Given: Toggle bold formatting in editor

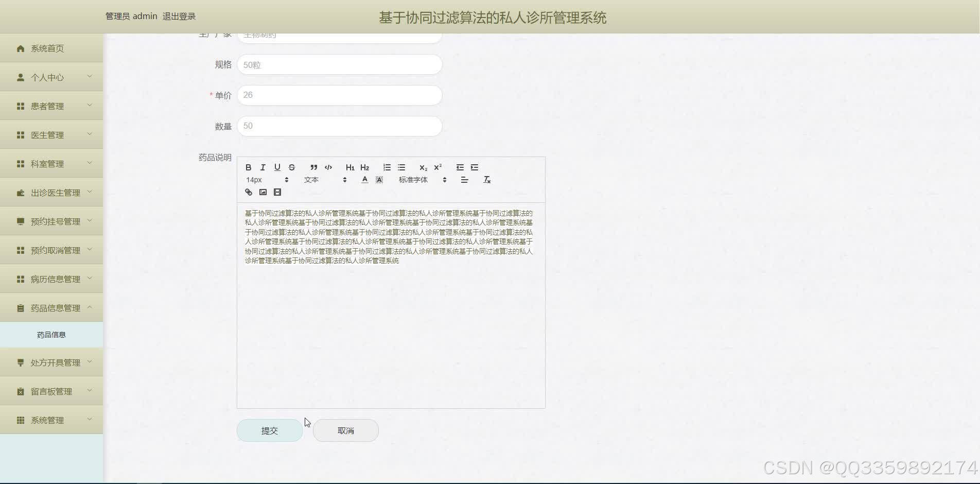Looking at the screenshot, I should 249,167.
